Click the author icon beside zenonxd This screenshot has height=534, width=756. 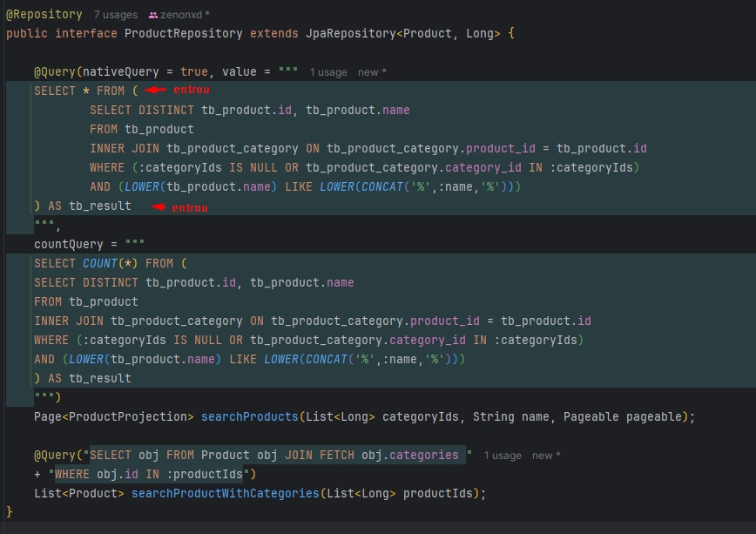(x=153, y=15)
